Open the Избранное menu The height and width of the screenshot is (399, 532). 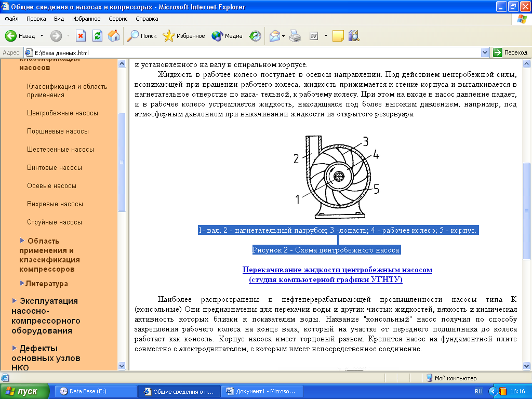[86, 19]
